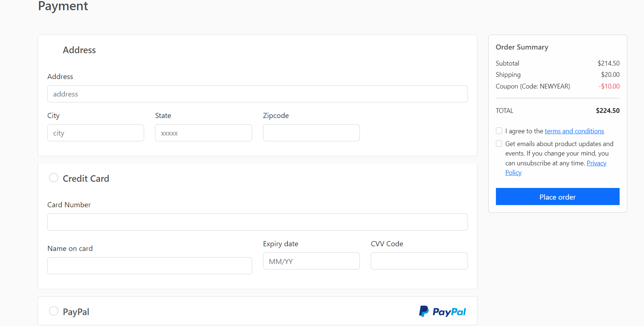Viewport: 644px width, 326px height.
Task: Click the Order Summary heading
Action: point(522,47)
